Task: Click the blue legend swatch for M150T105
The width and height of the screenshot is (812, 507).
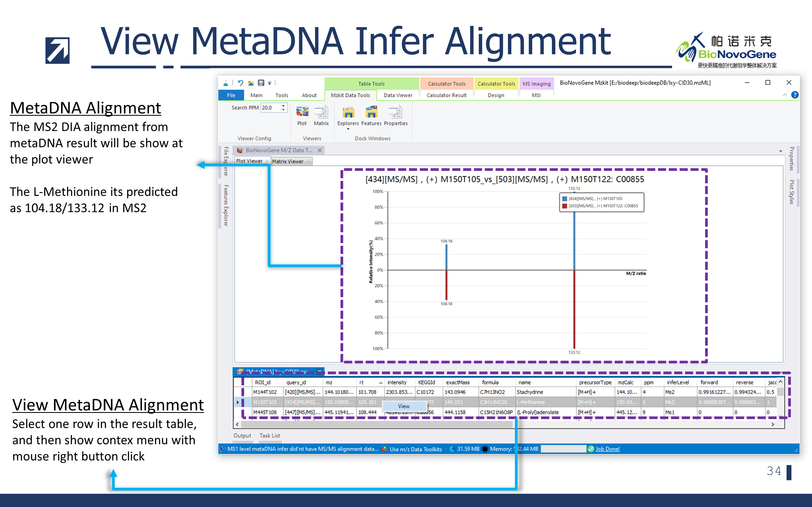Action: 565,198
